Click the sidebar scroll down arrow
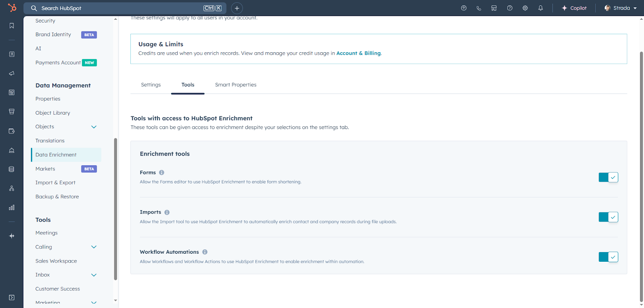 (116, 300)
